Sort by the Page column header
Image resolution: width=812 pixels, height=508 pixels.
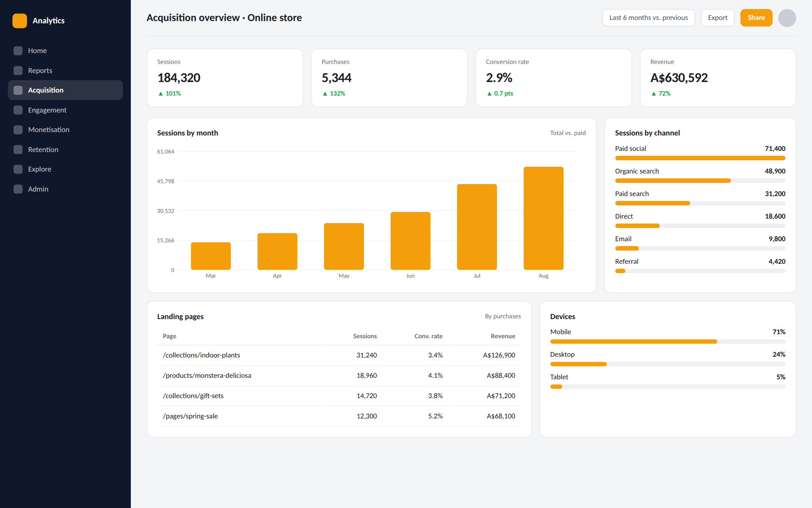tap(170, 336)
